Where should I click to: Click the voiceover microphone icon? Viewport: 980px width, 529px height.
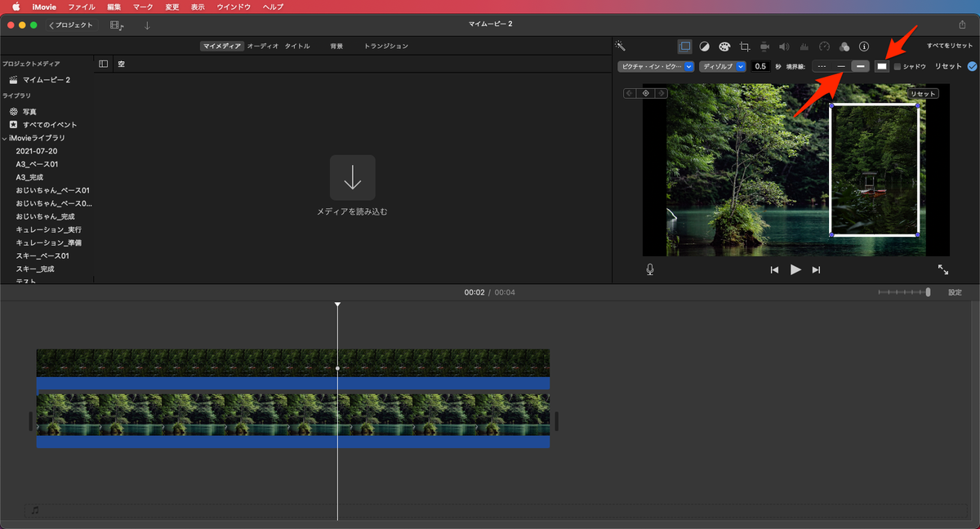650,269
